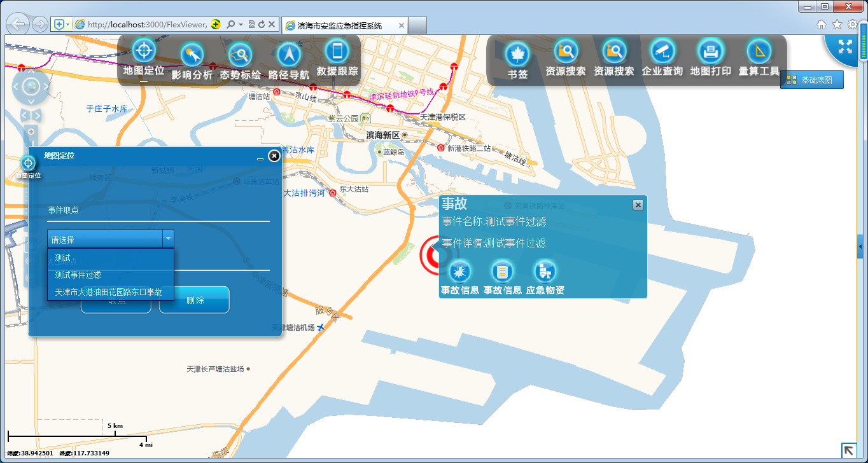The height and width of the screenshot is (463, 868).
Task: Open browser favorites star icon
Action: coord(837,24)
